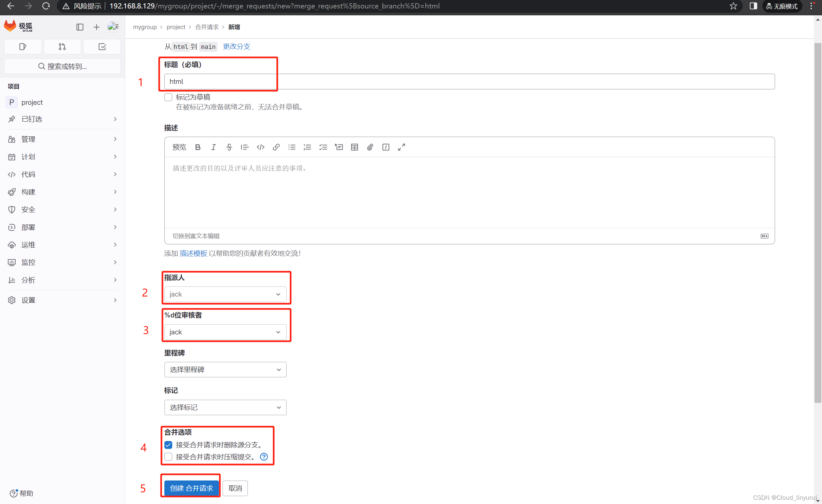Attach a file to the description
This screenshot has height=504, width=822.
point(370,147)
